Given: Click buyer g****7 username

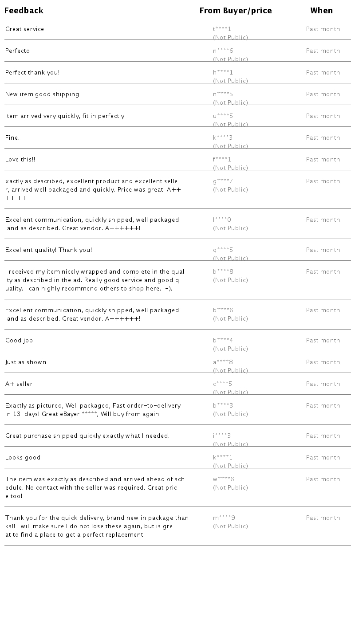Looking at the screenshot, I should (x=223, y=181).
